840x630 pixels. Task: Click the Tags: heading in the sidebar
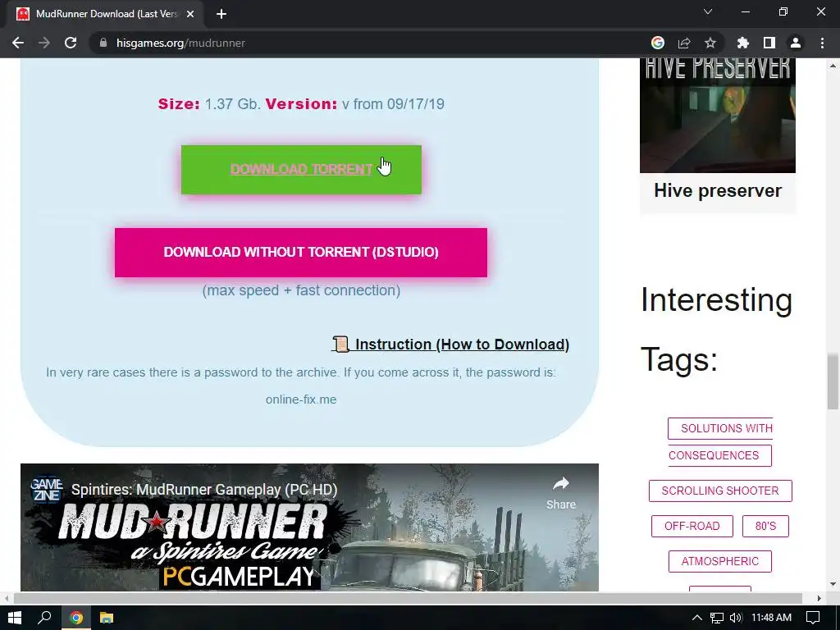[678, 359]
